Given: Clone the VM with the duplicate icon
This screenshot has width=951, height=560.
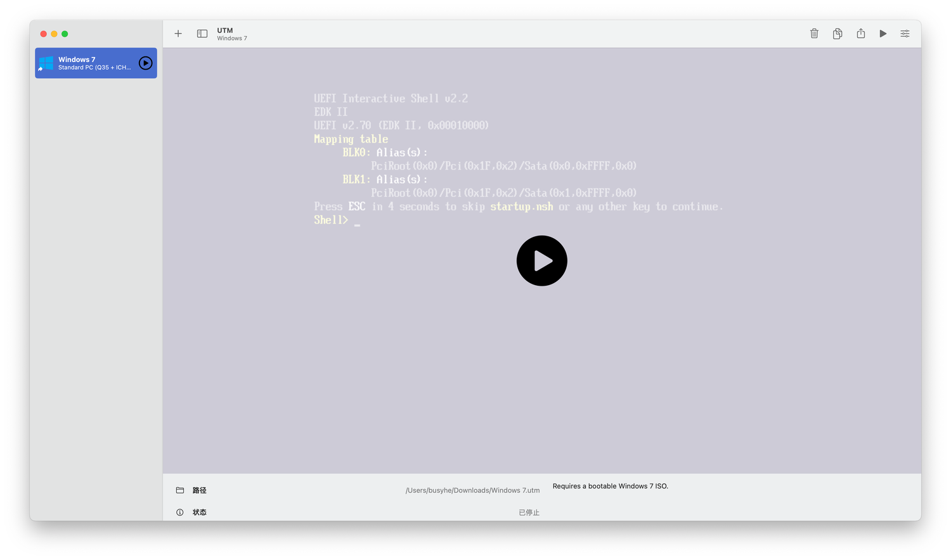Looking at the screenshot, I should [x=838, y=34].
